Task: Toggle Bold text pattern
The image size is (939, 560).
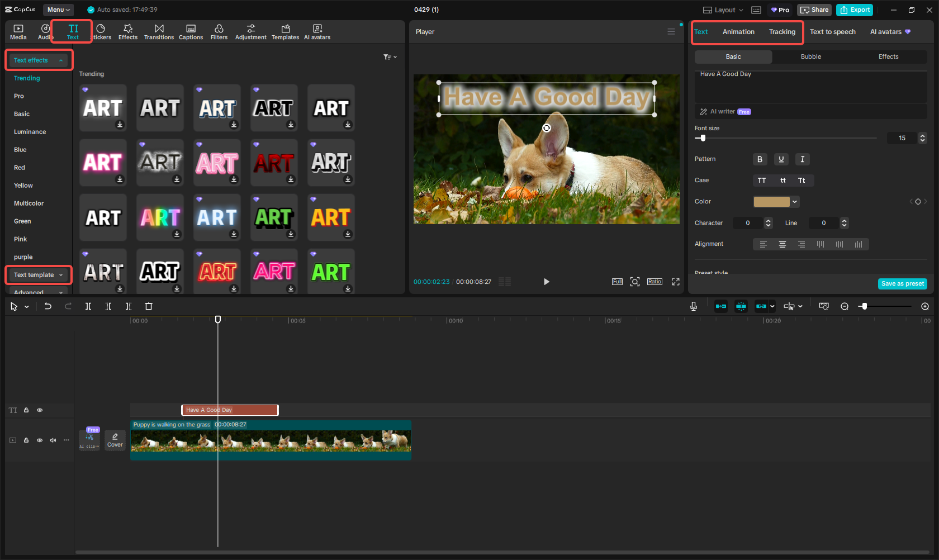Action: 760,159
